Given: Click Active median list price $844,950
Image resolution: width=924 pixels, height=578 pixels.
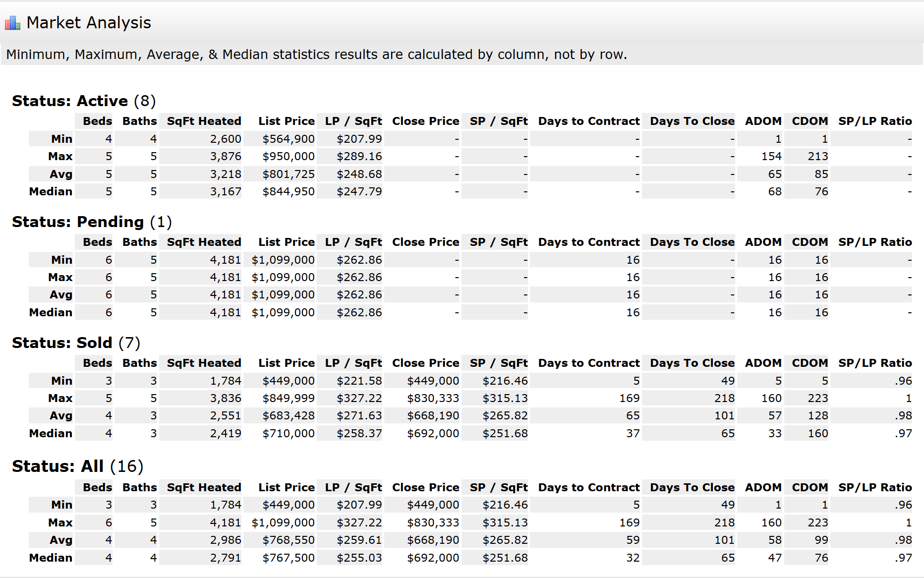Looking at the screenshot, I should click(x=289, y=192).
